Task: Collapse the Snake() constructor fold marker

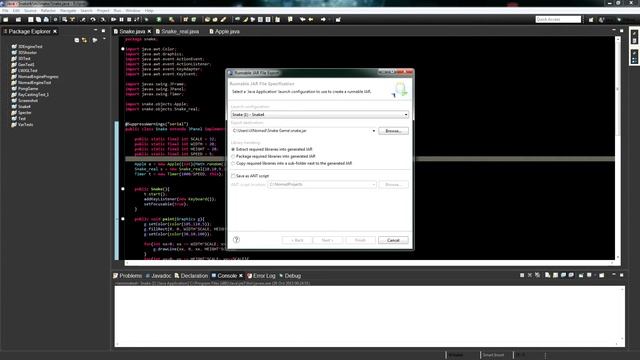Action: pyautogui.click(x=123, y=189)
